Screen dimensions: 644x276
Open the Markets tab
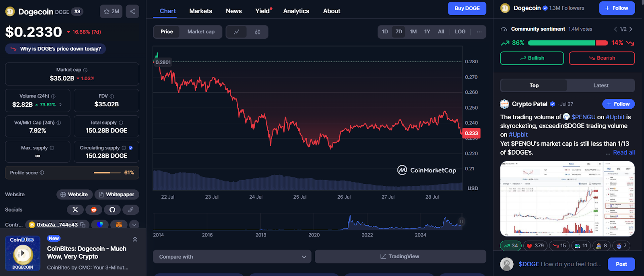coord(200,11)
